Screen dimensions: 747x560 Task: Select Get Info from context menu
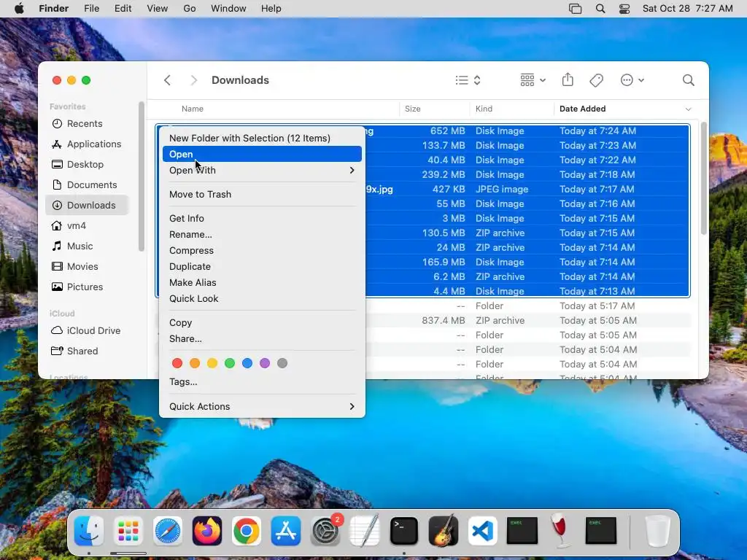(x=262, y=218)
